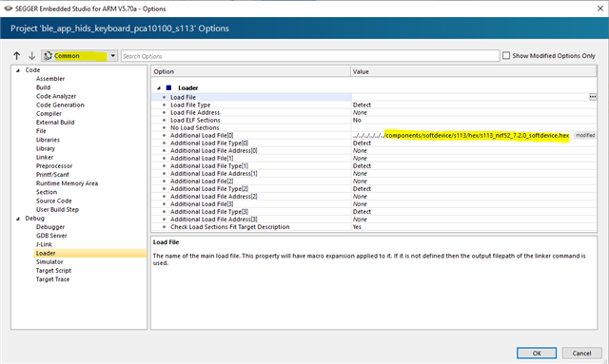Select Code Analyzer in the tree
Viewport: 609px width, 364px height.
tap(56, 96)
